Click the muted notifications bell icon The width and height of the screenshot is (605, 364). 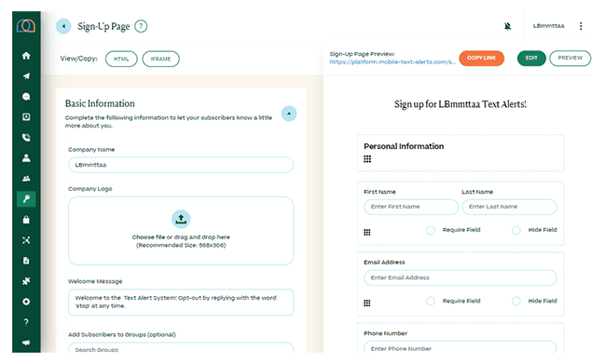(x=507, y=26)
